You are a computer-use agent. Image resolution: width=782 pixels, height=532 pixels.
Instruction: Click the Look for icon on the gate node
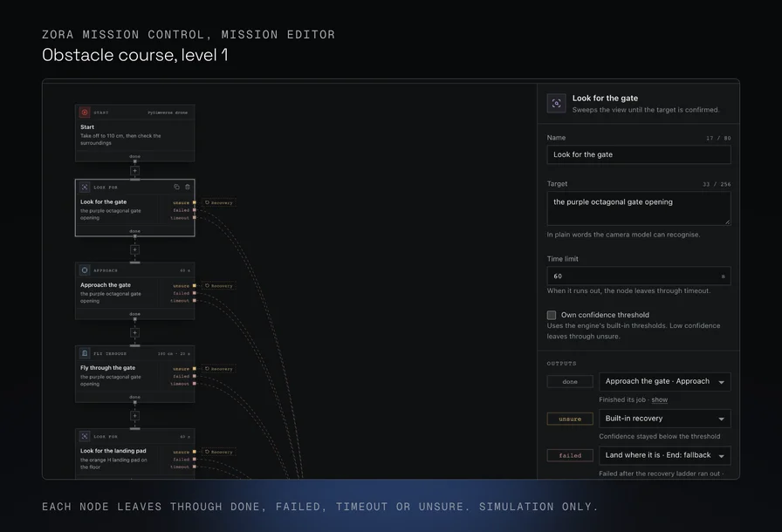(x=85, y=188)
